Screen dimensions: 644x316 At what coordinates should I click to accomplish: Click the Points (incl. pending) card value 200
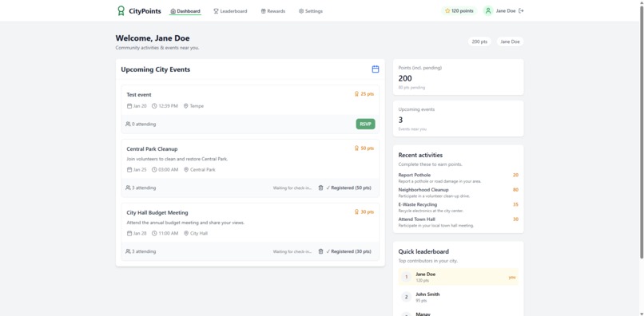pyautogui.click(x=405, y=78)
